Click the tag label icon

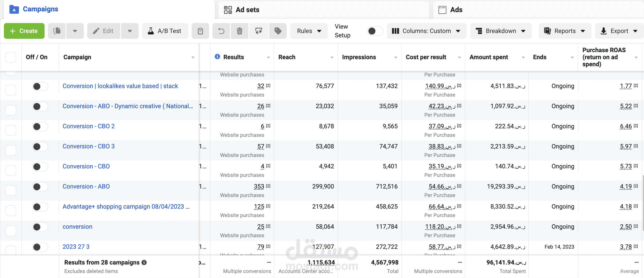(x=278, y=31)
